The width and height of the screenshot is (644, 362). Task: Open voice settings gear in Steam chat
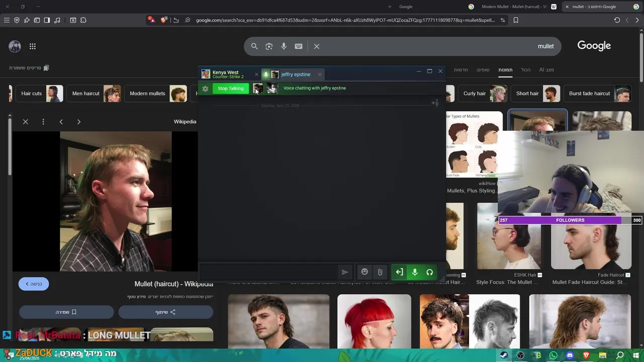(x=205, y=88)
